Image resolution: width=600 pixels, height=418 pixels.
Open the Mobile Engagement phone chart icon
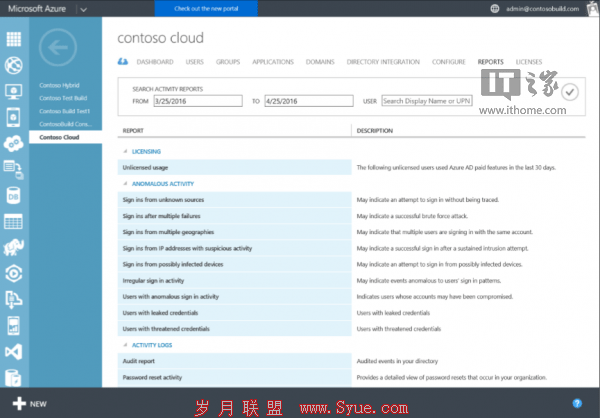(13, 326)
